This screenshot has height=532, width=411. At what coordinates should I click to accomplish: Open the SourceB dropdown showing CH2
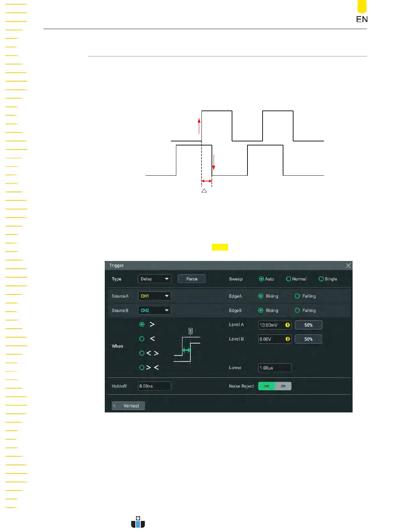(x=154, y=310)
